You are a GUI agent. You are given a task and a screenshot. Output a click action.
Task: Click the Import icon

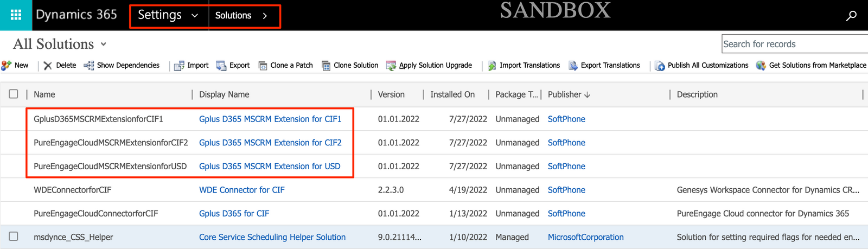tap(179, 66)
